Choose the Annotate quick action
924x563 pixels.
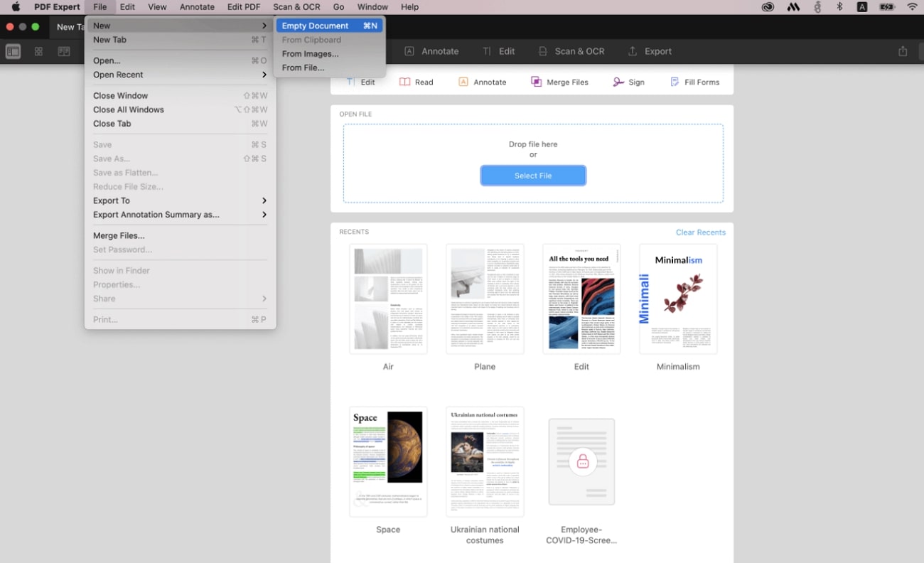click(x=482, y=82)
